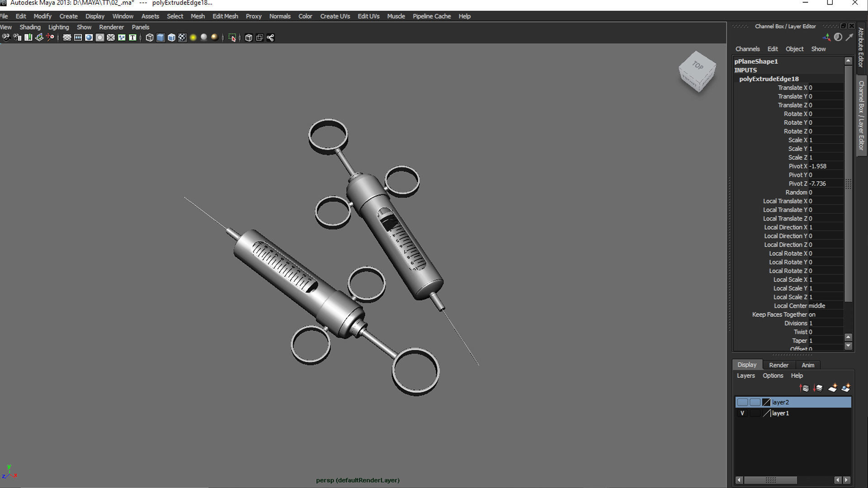Viewport: 868px width, 488px height.
Task: Toggle the Gate Mask icon
Action: pos(100,38)
